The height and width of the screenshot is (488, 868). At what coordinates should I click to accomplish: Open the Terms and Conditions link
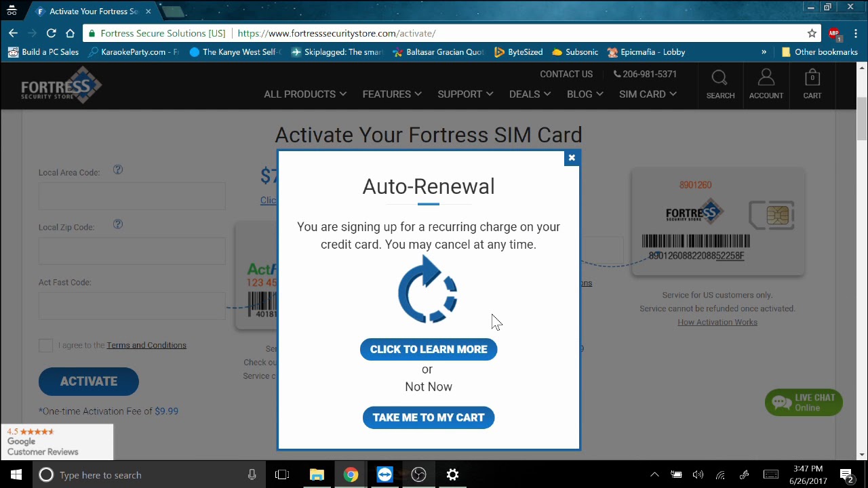click(x=146, y=345)
